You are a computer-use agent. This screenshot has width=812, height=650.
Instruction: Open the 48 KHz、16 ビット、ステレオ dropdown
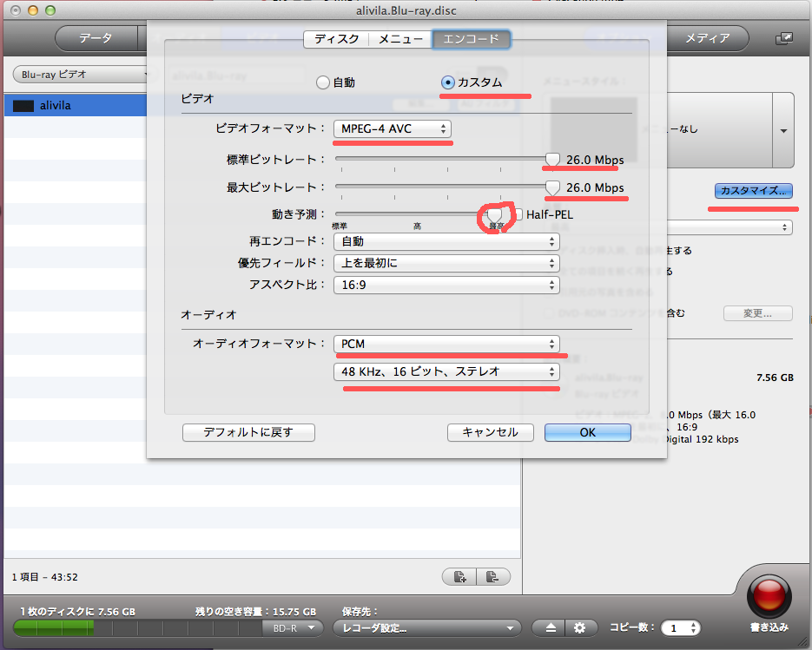click(446, 371)
